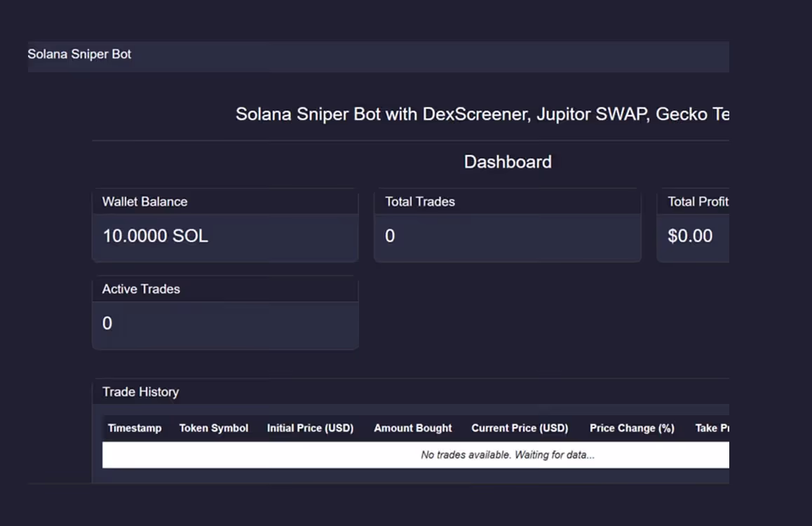Select the page heading starting 'Solana Sniper Bot with DexScreener'
Viewport: 812px width, 526px height.
(x=482, y=114)
